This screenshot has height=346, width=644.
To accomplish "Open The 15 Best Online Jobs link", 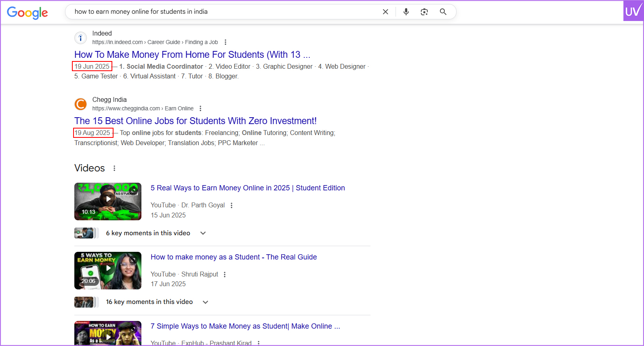I will pos(195,121).
